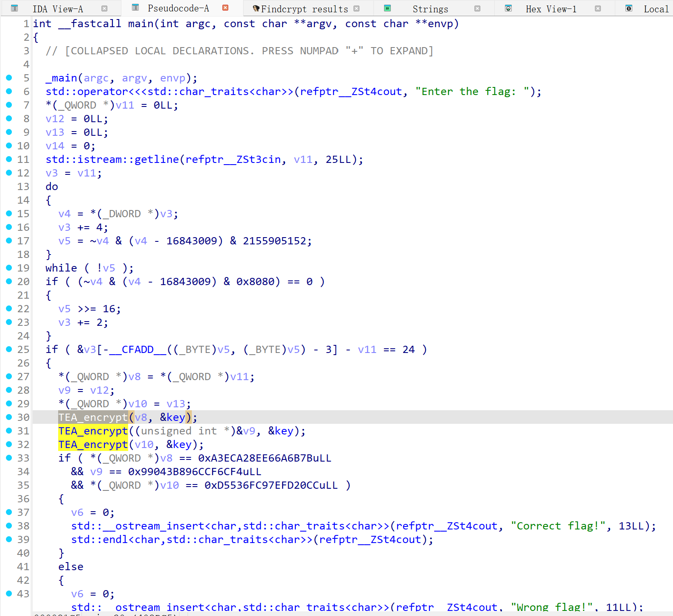Close the Strings tab
This screenshot has height=616, width=673.
pos(477,8)
